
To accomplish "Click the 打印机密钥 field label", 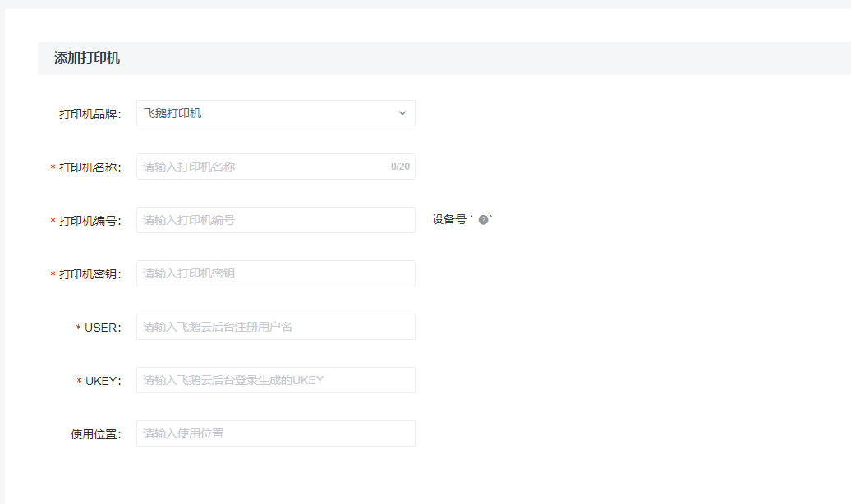I will point(90,274).
